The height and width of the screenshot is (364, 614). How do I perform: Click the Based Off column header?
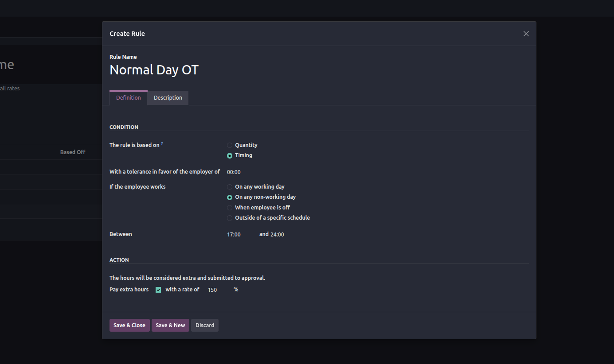click(x=73, y=152)
